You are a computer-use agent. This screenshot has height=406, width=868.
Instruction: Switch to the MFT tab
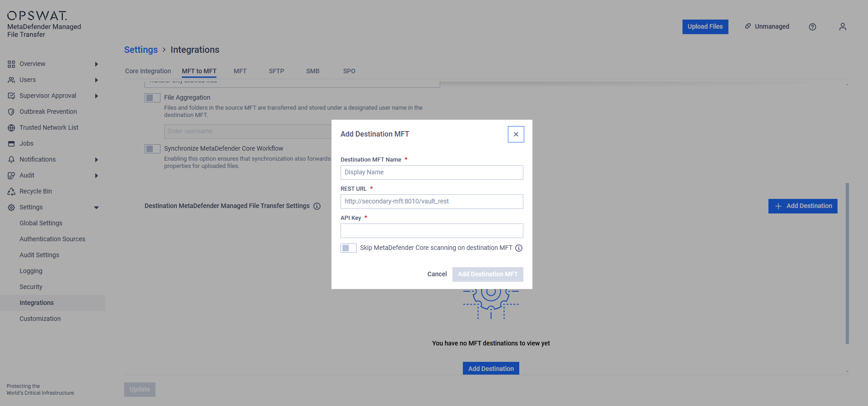pyautogui.click(x=240, y=71)
